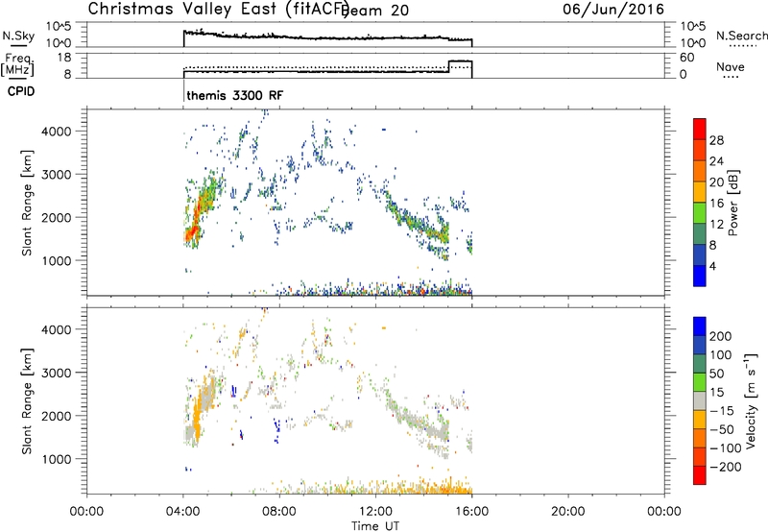The height and width of the screenshot is (532, 768).
Task: Click the 'N.Search' legend label
Action: tap(741, 36)
